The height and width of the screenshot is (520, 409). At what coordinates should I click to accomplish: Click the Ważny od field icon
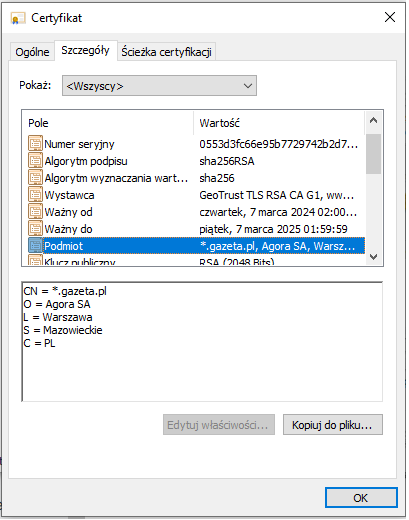tap(35, 212)
